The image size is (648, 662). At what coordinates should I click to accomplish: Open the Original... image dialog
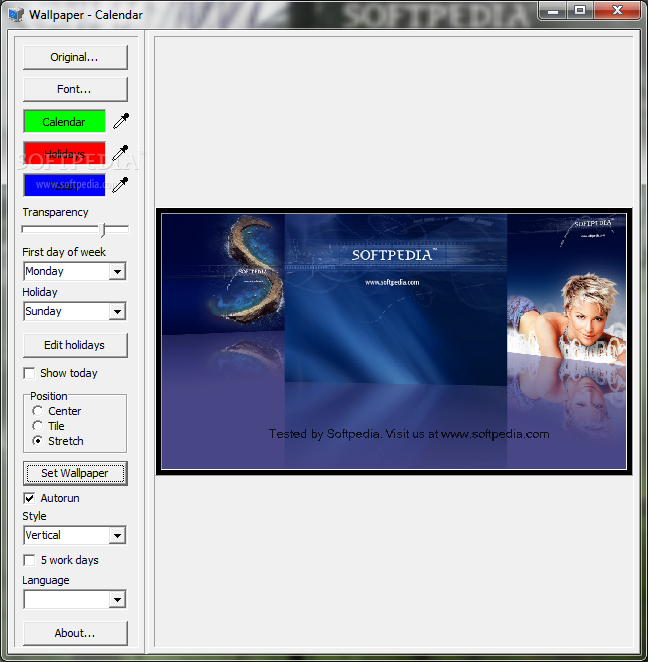(75, 57)
